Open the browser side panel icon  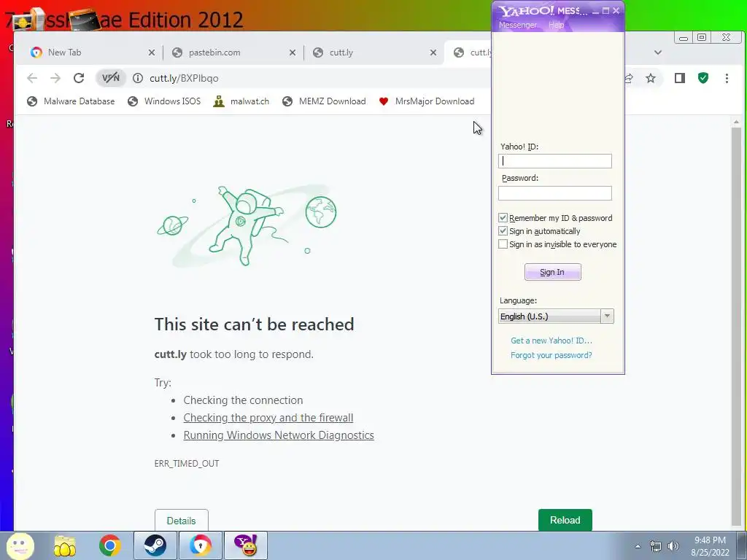pos(680,78)
